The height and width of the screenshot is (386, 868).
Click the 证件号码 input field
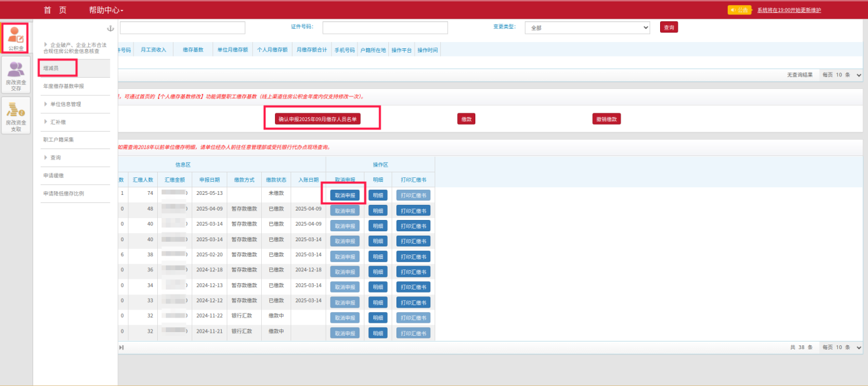[385, 28]
